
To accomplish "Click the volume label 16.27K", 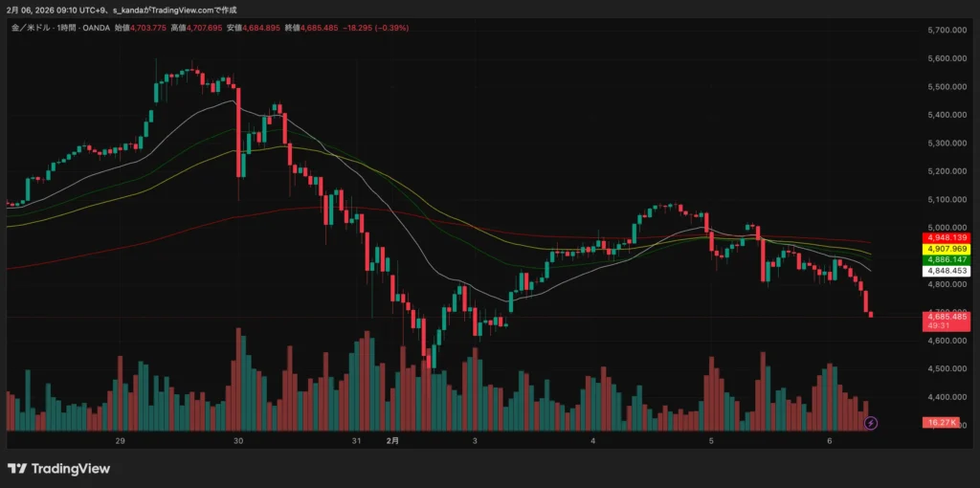I will (943, 422).
